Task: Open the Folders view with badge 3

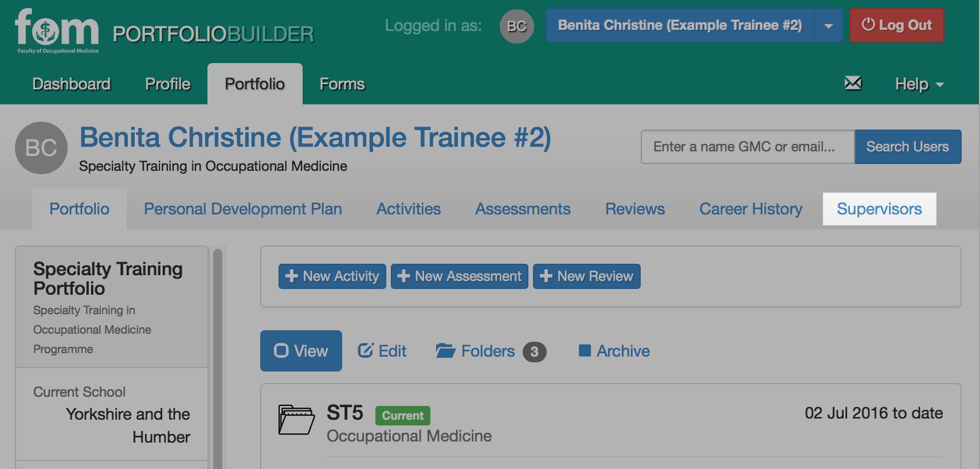Action: [x=491, y=351]
